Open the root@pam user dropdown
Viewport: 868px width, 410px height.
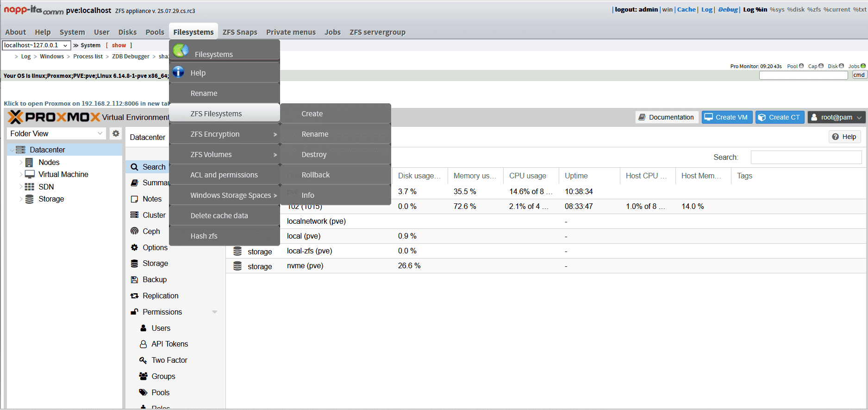click(837, 117)
